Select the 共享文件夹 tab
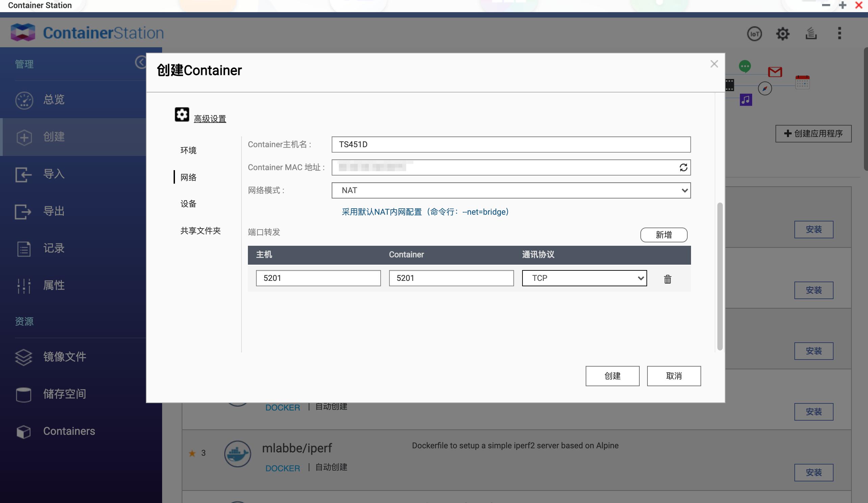Screen dimensions: 868x503 point(201,231)
